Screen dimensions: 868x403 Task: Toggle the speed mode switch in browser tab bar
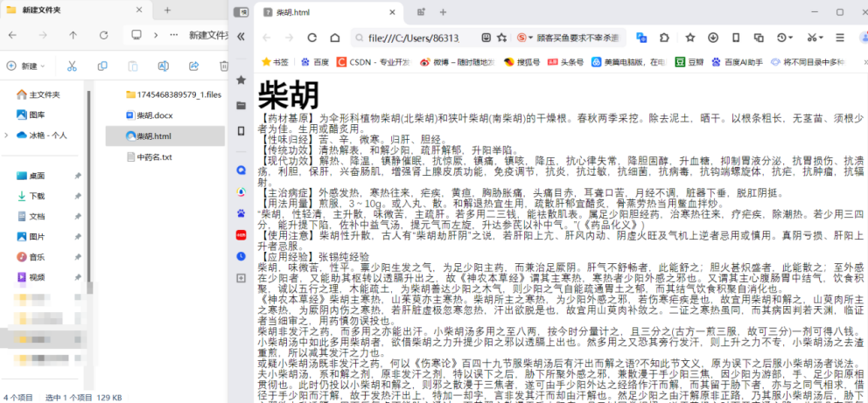[x=241, y=11]
